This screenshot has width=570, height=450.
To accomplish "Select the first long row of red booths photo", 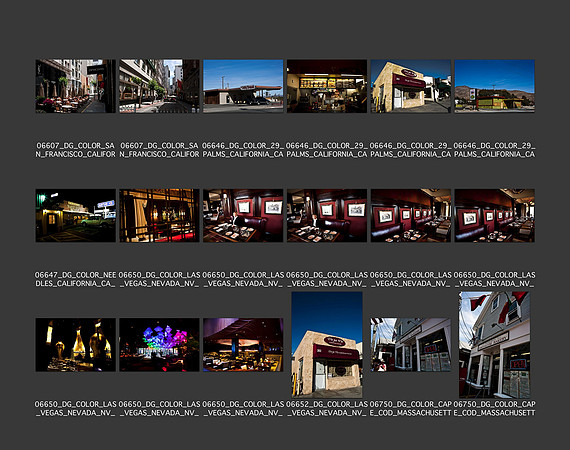I will pos(411,216).
